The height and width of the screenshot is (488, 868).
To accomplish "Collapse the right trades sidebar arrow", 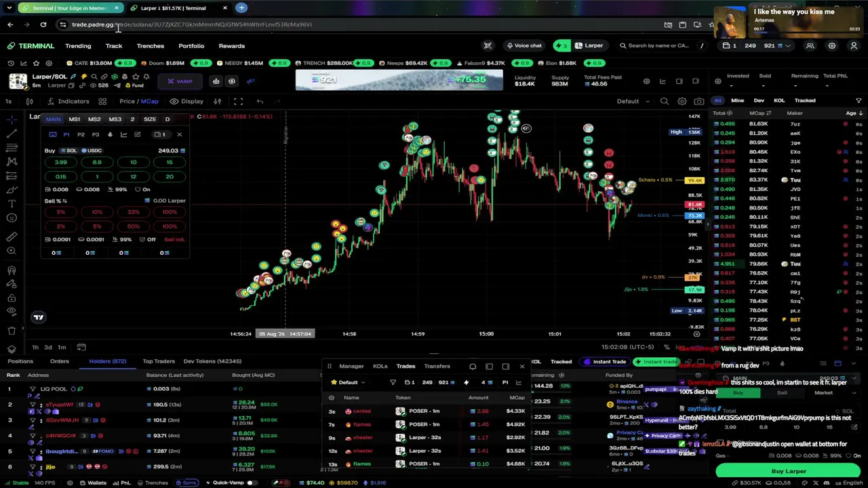I will (708, 224).
